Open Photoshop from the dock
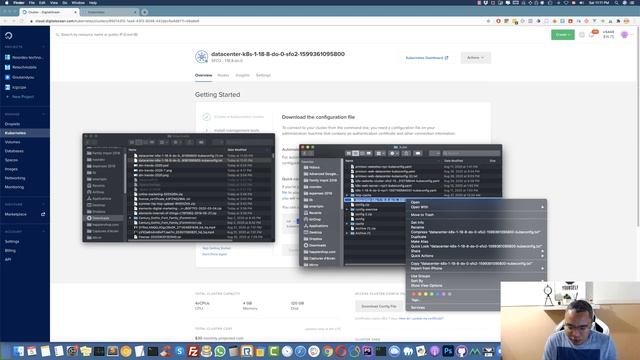The image size is (640, 360). click(448, 351)
